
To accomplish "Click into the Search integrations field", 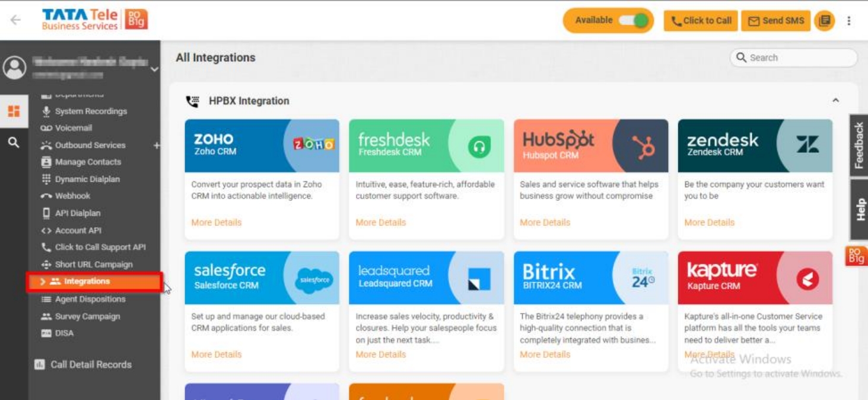I will pos(793,57).
